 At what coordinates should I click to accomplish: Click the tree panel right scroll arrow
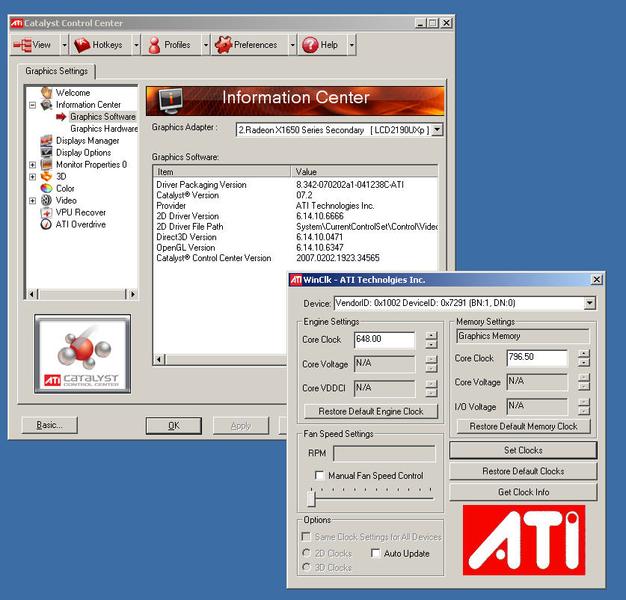pyautogui.click(x=133, y=294)
